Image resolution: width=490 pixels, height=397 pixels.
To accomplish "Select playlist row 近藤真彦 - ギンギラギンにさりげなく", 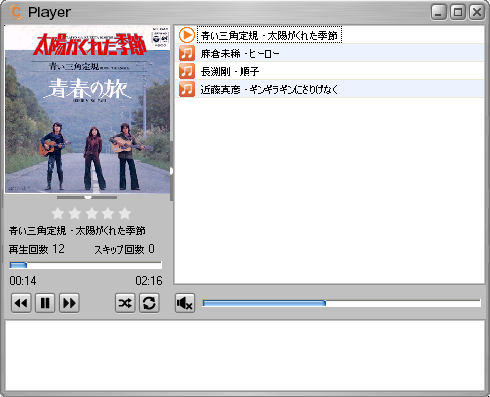I will [329, 89].
